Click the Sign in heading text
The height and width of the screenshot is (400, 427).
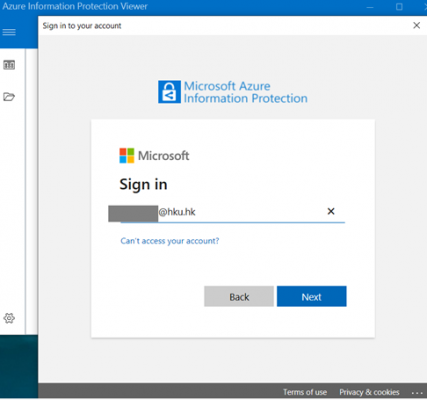[x=143, y=185]
